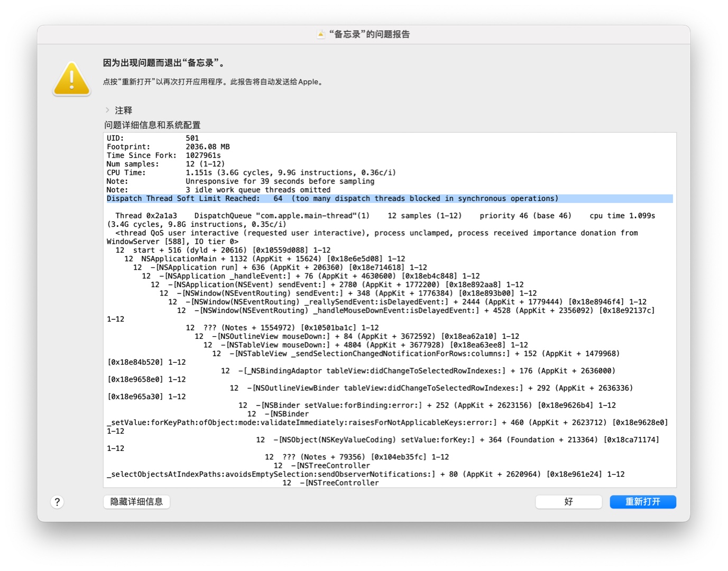The height and width of the screenshot is (571, 728).
Task: Click the 'Num samples: 12 (1-12)' line
Action: coord(165,164)
